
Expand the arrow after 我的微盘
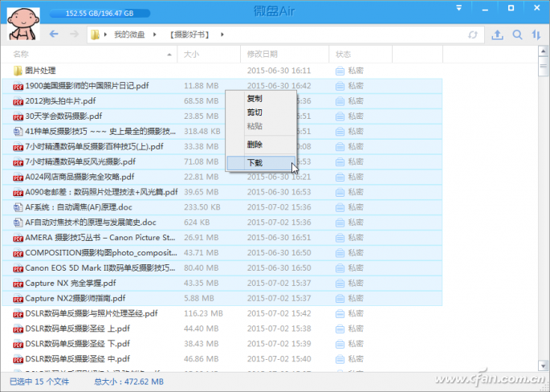tap(154, 35)
